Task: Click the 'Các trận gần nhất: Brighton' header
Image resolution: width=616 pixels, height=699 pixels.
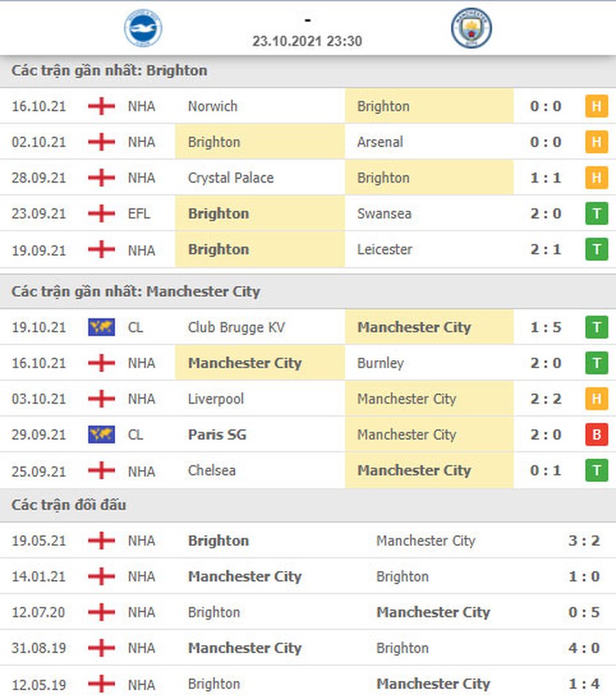Action: 110,70
